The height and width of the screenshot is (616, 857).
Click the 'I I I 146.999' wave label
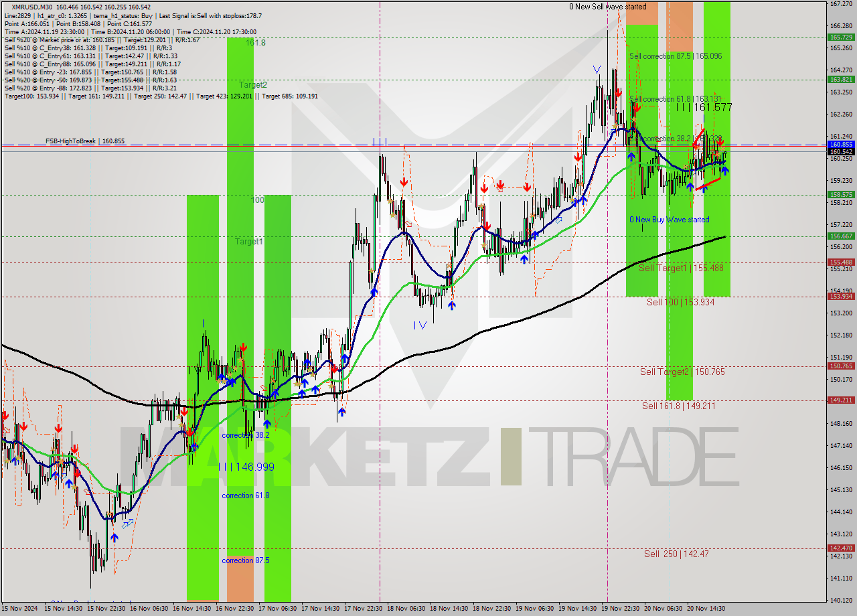pyautogui.click(x=246, y=467)
